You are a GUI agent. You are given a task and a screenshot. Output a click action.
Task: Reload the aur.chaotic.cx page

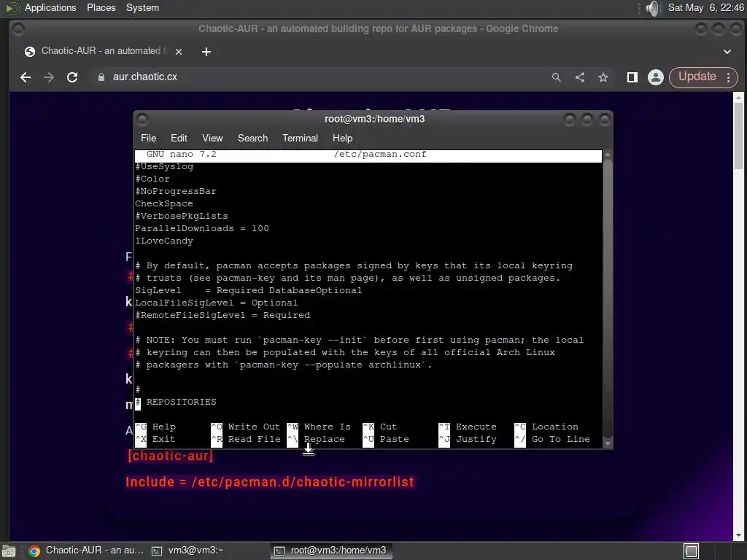[72, 77]
